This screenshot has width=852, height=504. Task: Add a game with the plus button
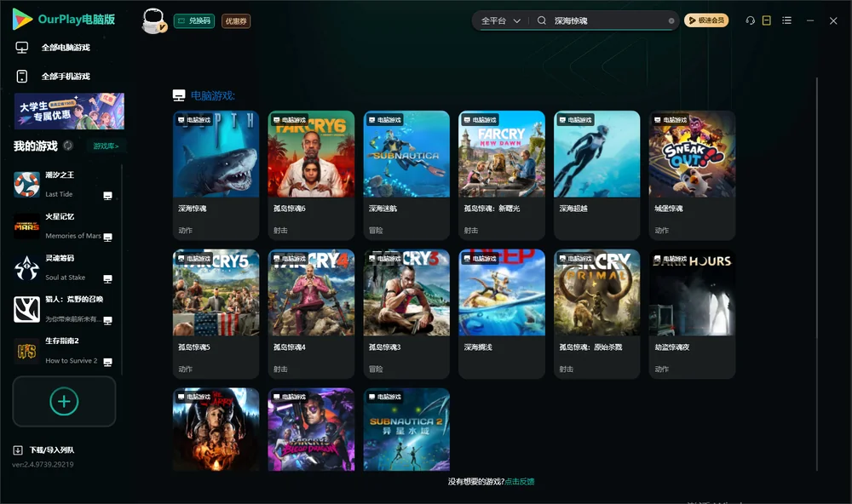coord(64,401)
